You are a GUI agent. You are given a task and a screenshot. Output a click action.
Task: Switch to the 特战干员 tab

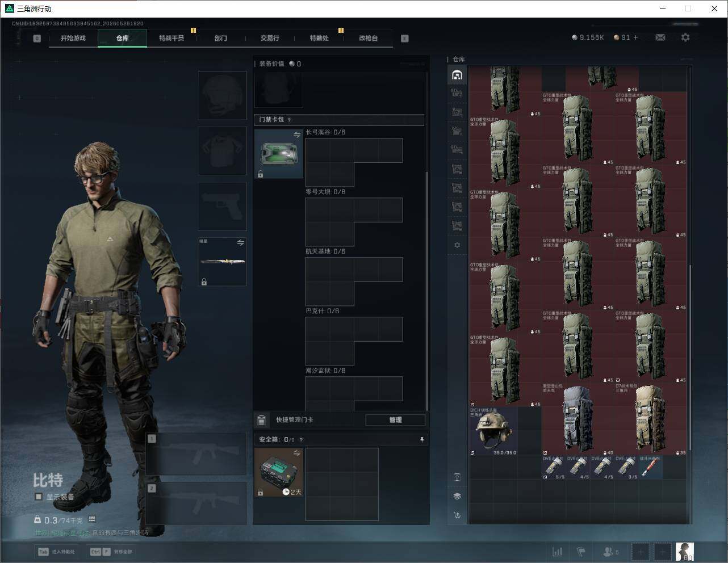pyautogui.click(x=171, y=38)
